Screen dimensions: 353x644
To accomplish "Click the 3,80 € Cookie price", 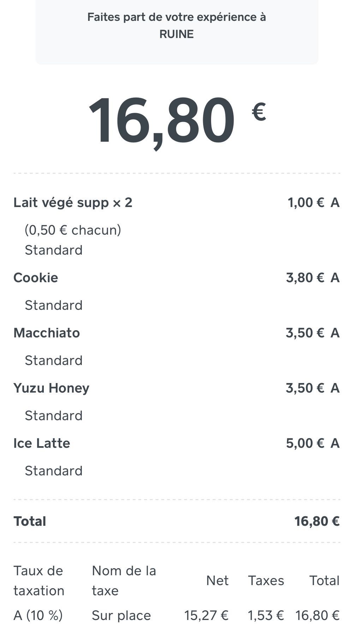I will (305, 278).
